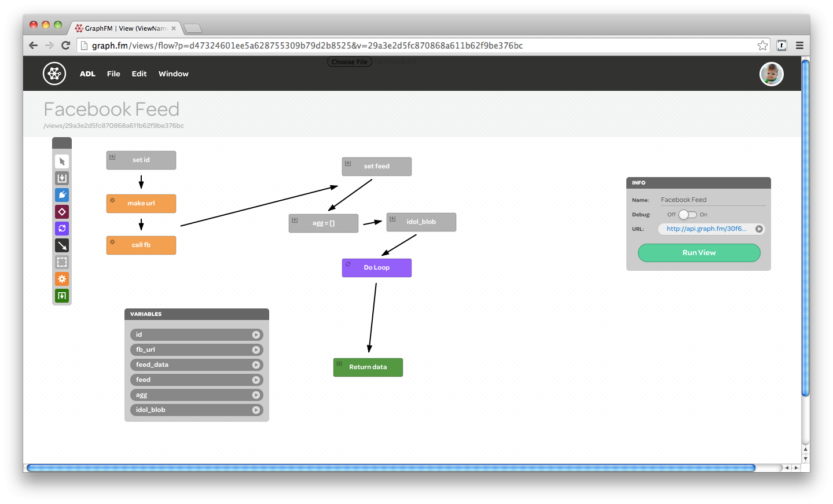Click the play arrow beside the API URL

759,229
